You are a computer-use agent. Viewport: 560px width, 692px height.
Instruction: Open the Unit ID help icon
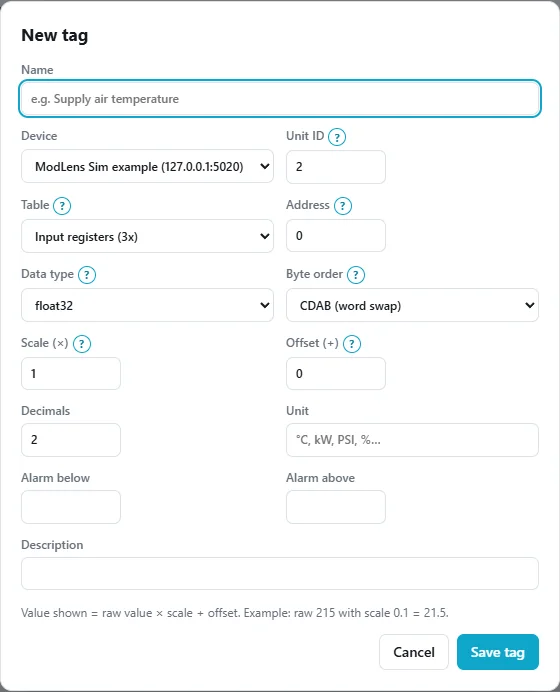[337, 137]
